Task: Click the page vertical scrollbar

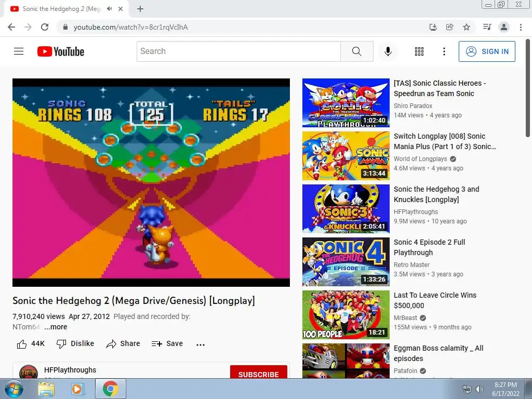Action: click(528, 88)
